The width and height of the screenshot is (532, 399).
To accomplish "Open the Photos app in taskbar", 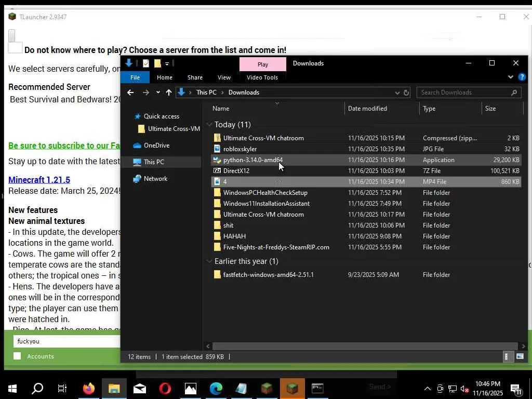I will tap(190, 388).
